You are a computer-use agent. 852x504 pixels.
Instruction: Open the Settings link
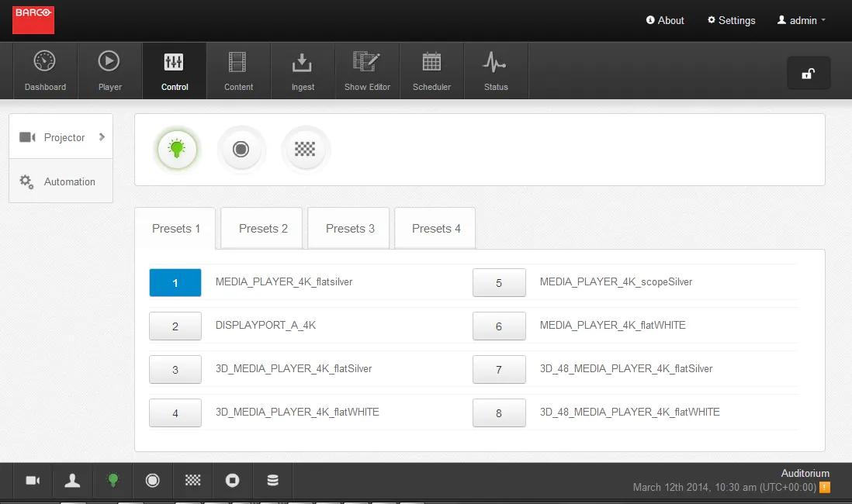[x=731, y=21]
